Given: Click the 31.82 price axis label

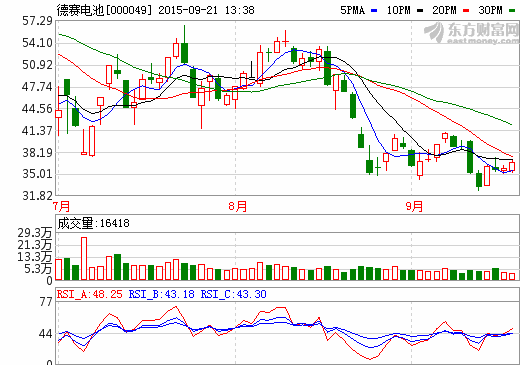Looking at the screenshot, I should pyautogui.click(x=37, y=196).
